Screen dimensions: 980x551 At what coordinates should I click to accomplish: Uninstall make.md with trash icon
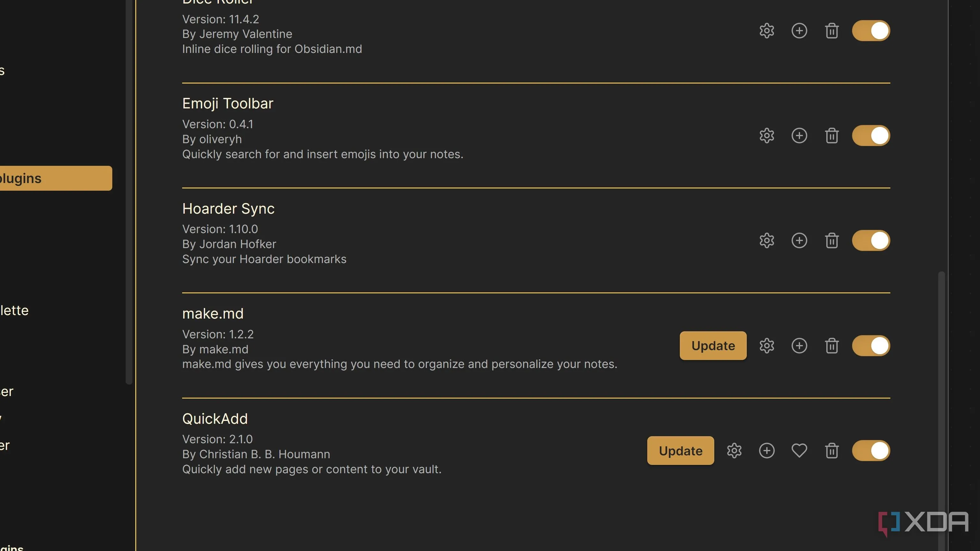click(832, 346)
